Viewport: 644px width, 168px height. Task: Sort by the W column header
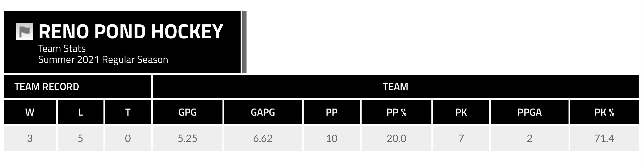pyautogui.click(x=30, y=112)
